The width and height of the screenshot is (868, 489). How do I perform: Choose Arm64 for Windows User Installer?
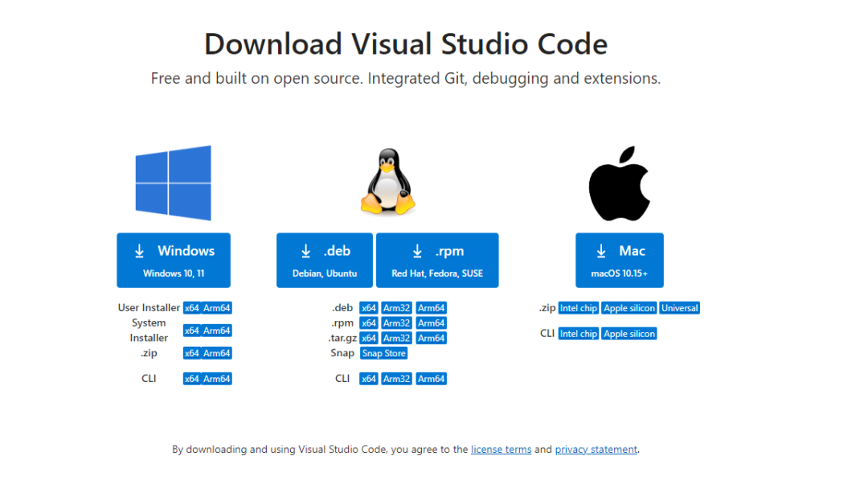coord(216,308)
